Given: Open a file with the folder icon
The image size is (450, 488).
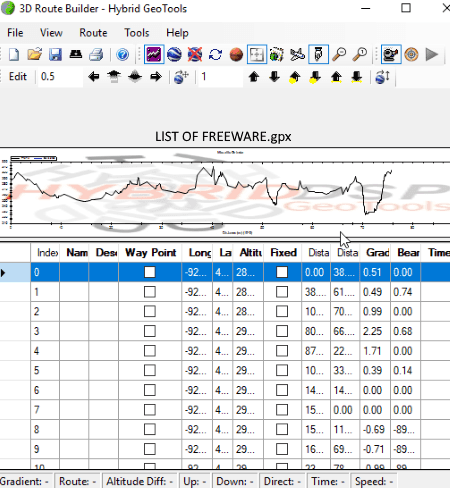Looking at the screenshot, I should click(35, 54).
